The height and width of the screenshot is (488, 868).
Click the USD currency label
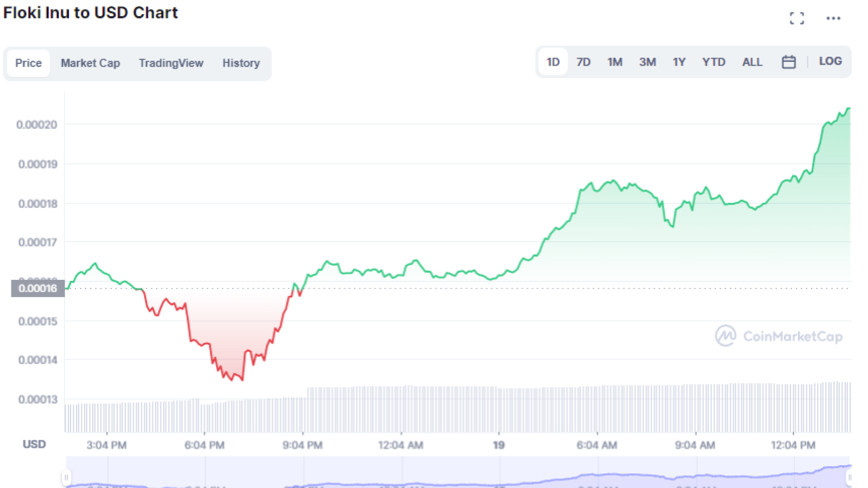click(34, 444)
